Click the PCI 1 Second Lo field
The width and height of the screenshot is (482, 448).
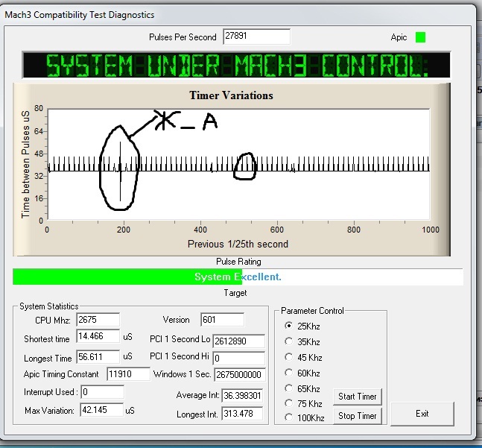pyautogui.click(x=238, y=341)
